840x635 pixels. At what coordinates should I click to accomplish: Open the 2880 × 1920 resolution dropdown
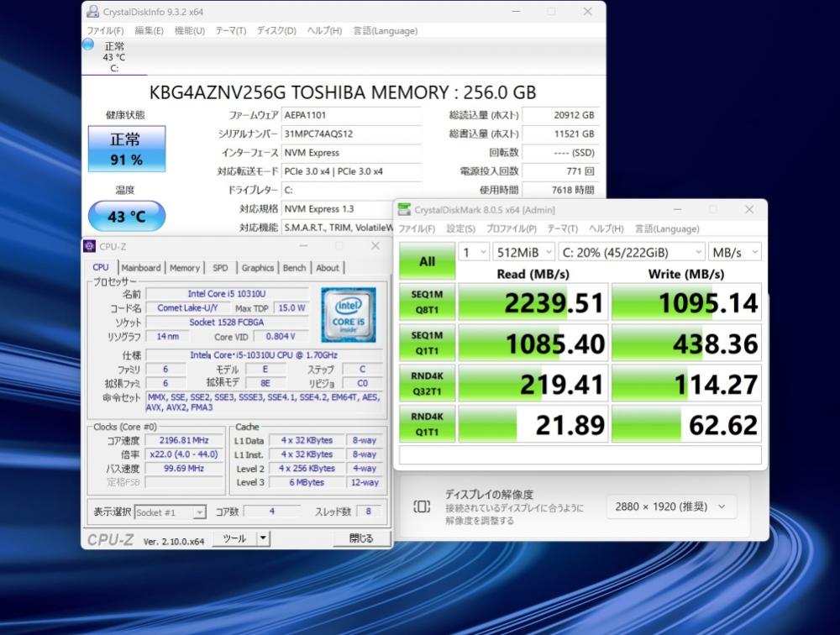click(671, 506)
